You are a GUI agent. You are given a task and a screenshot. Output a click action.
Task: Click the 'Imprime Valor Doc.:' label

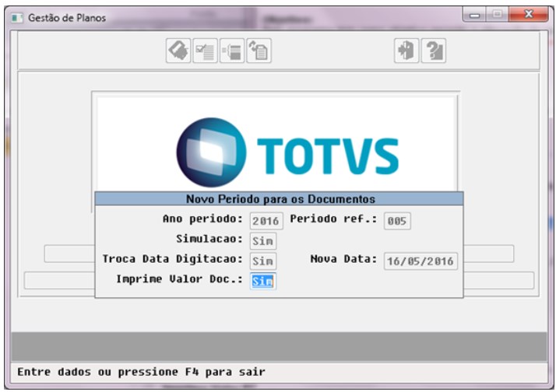179,279
